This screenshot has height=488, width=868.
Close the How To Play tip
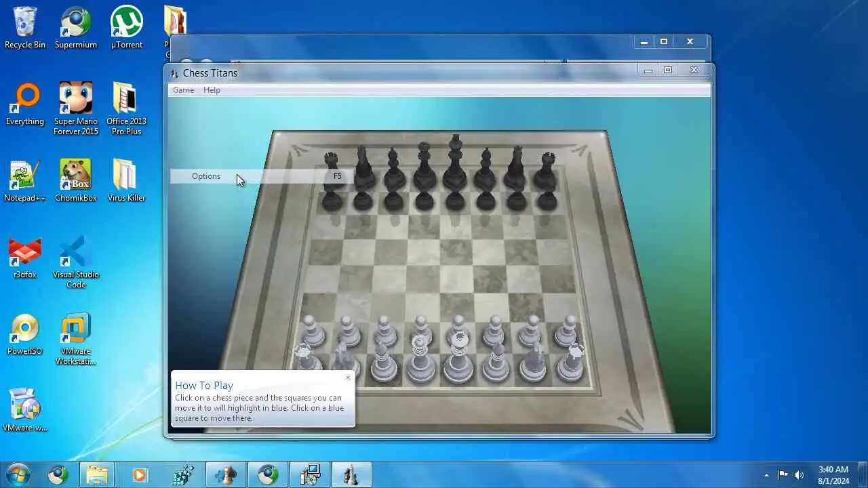348,378
